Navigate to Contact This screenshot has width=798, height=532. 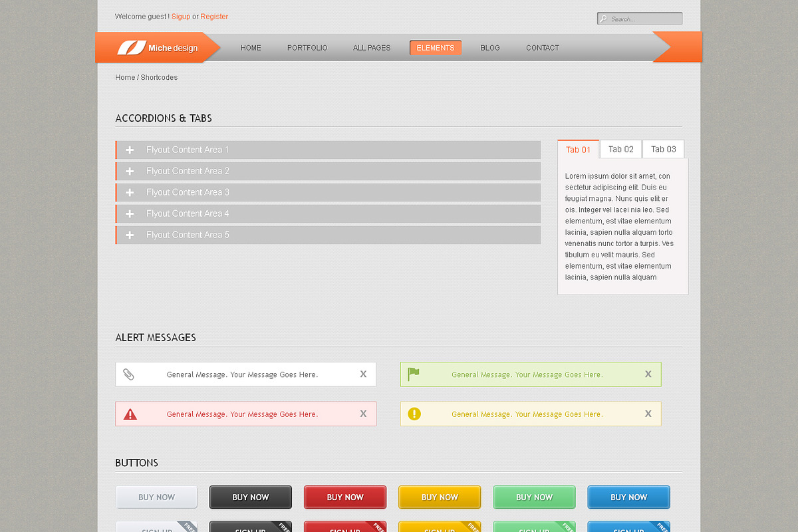tap(543, 48)
